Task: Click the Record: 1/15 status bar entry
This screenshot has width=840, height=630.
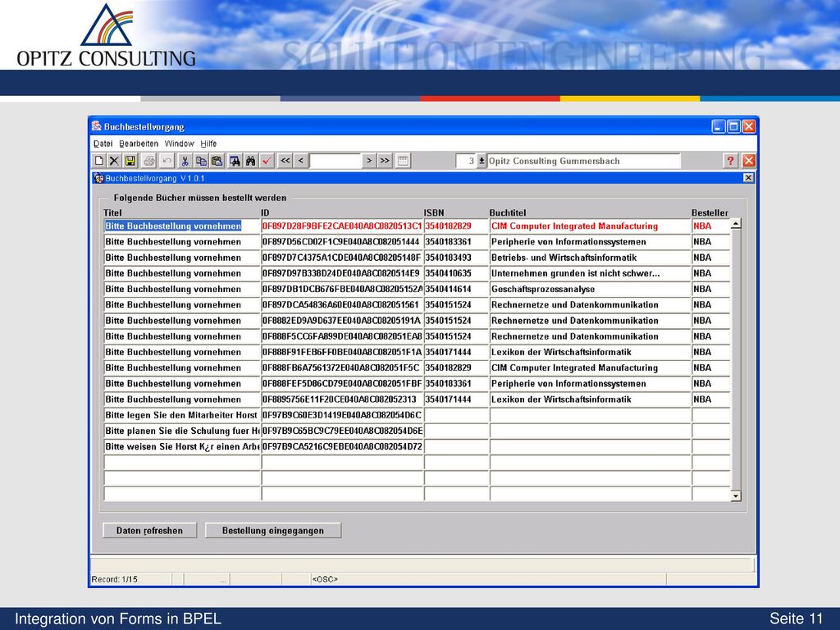Action: click(x=115, y=579)
